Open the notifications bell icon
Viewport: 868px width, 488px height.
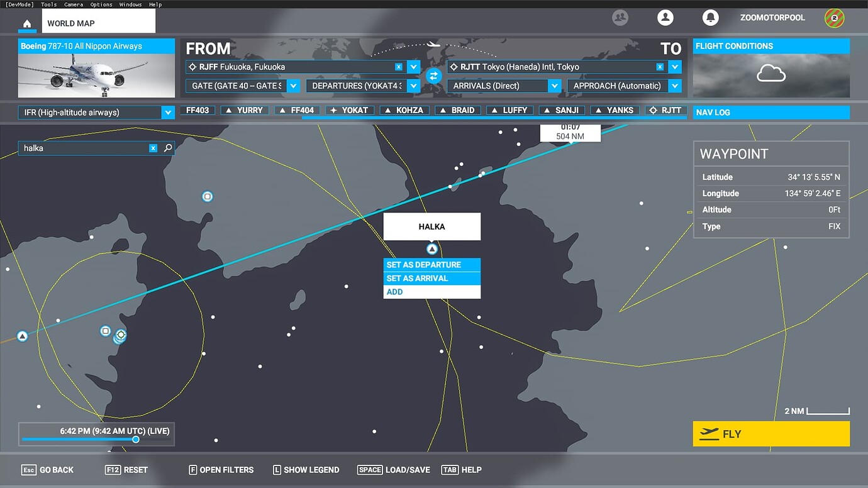click(x=711, y=18)
